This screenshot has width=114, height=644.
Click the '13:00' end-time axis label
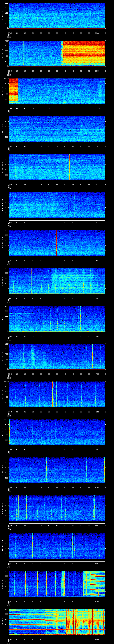97,601
